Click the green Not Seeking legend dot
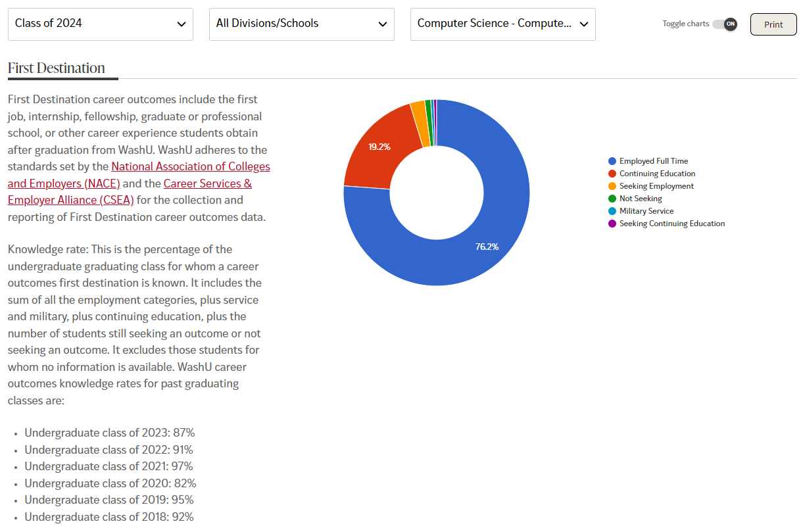The image size is (801, 532). click(x=612, y=199)
